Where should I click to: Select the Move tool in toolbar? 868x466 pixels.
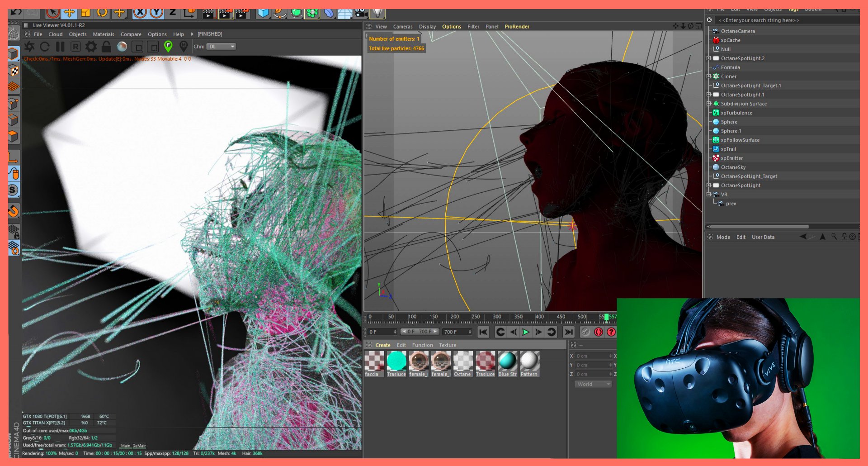69,13
